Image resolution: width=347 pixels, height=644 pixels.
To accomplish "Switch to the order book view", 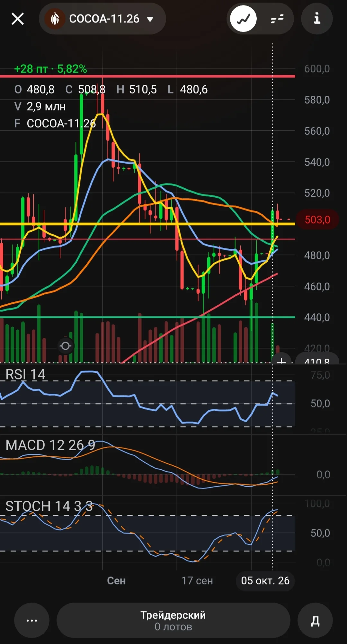I will 277,19.
